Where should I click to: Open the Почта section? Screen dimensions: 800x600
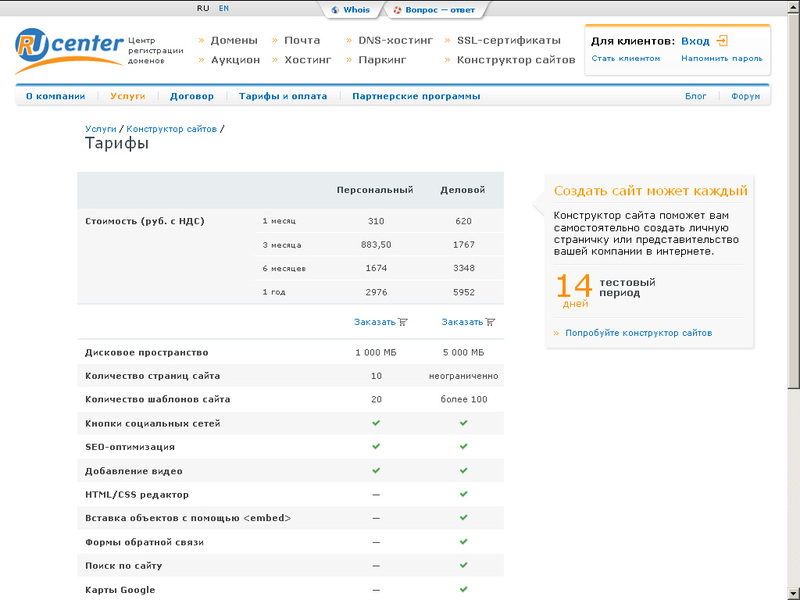(302, 40)
